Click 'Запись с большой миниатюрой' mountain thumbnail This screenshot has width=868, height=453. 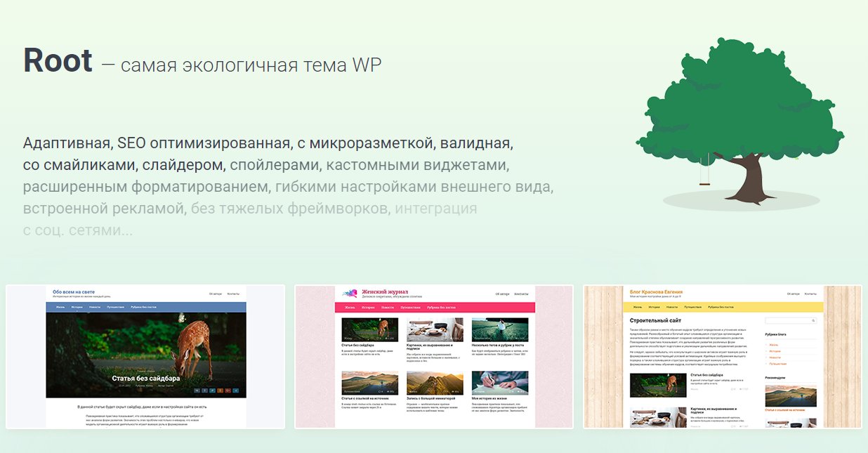tap(435, 383)
